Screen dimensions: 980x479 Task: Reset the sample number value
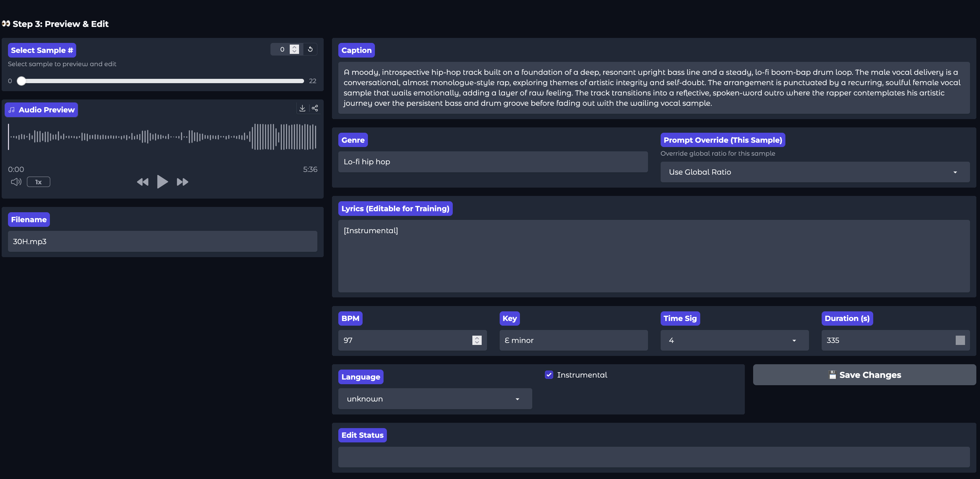(x=310, y=49)
